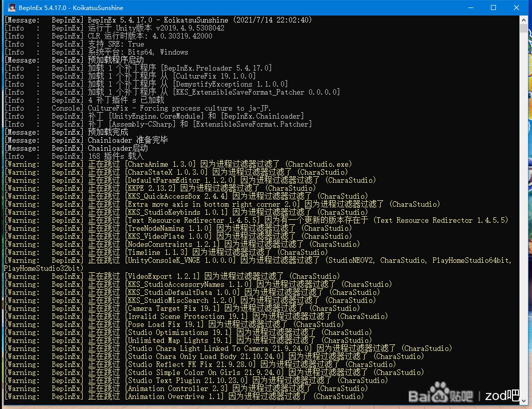The width and height of the screenshot is (532, 409).
Task: Click the warning line for [Unlimited Map Lights 19.1]
Action: coord(188,340)
